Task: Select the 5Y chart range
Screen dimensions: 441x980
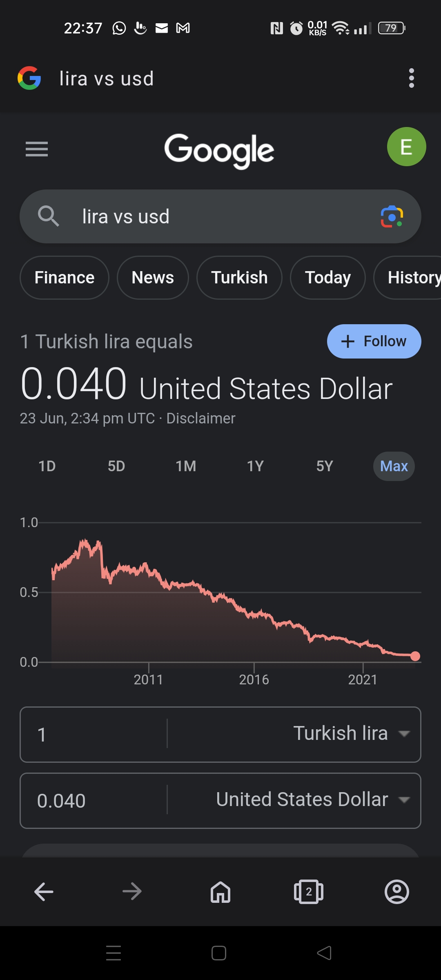Action: (x=325, y=466)
